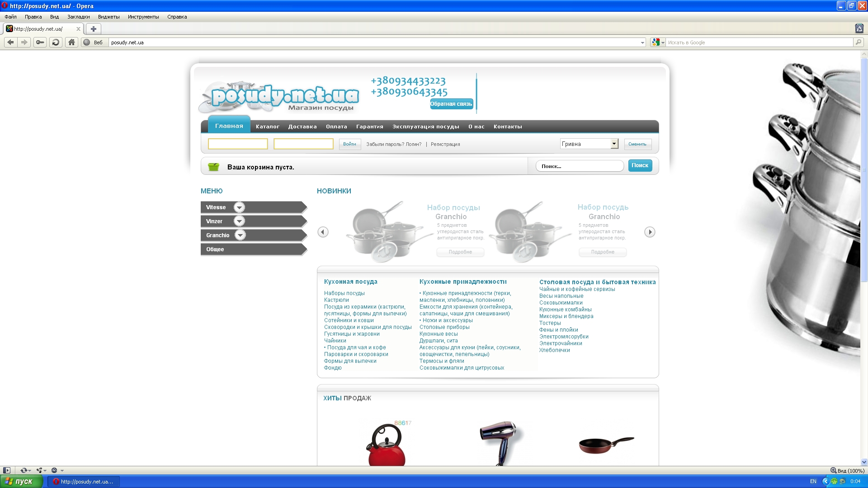Click the green shopping cart icon
The height and width of the screenshot is (488, 868).
coord(213,167)
